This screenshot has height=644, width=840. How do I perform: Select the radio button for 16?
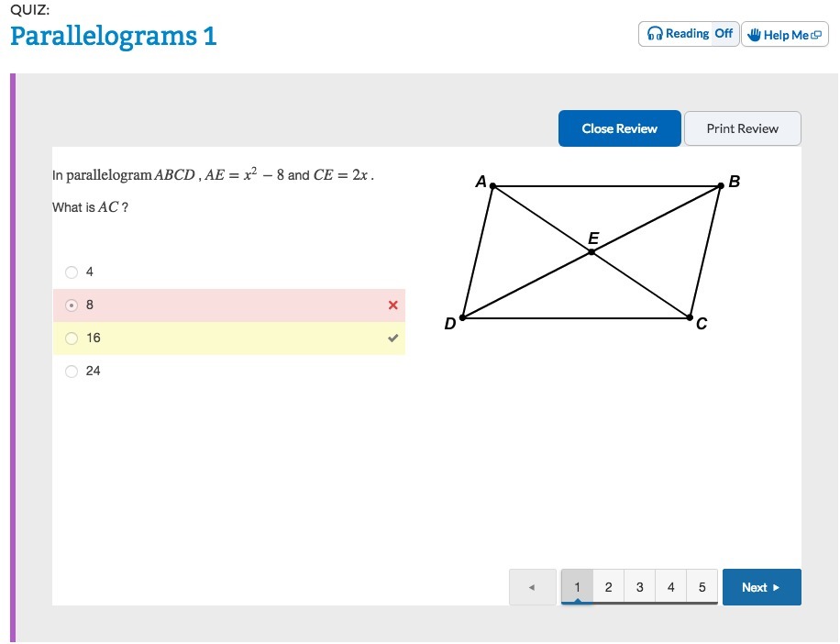pos(72,339)
